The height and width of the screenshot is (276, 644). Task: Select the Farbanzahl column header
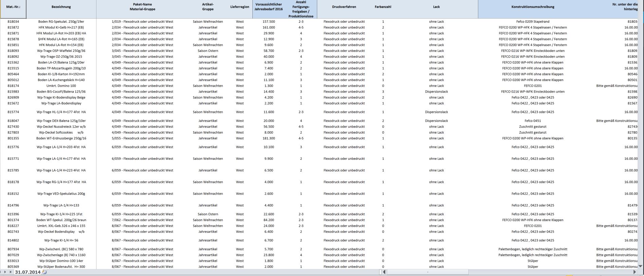click(x=383, y=9)
